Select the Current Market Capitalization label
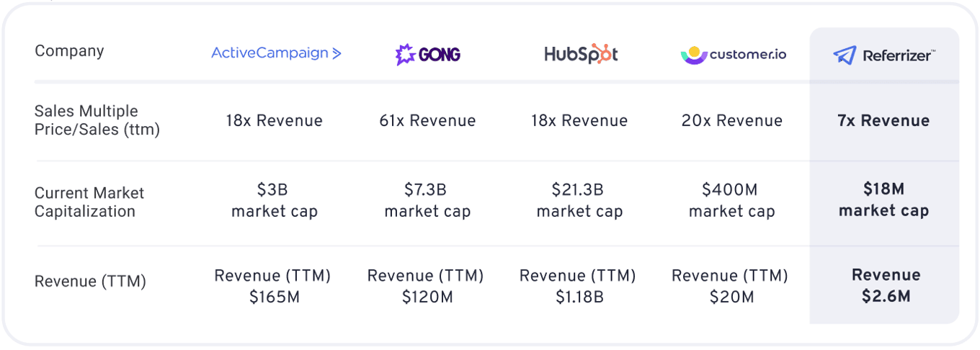Image resolution: width=980 pixels, height=350 pixels. click(89, 202)
